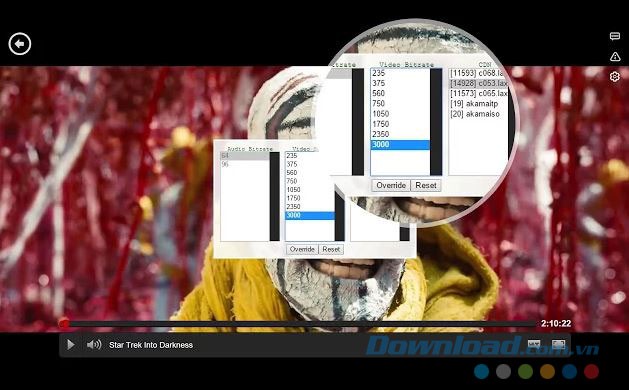
Task: Select video bitrate 235 in small dialog
Action: click(x=310, y=156)
